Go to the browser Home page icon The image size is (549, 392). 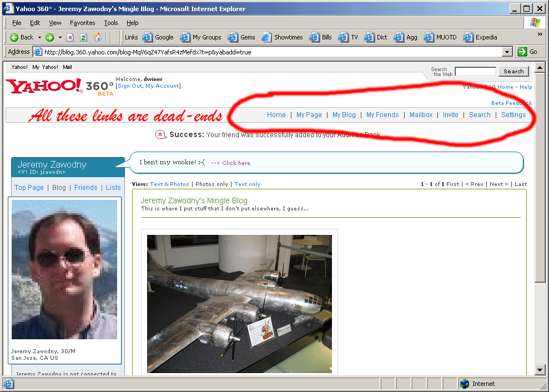[x=98, y=37]
